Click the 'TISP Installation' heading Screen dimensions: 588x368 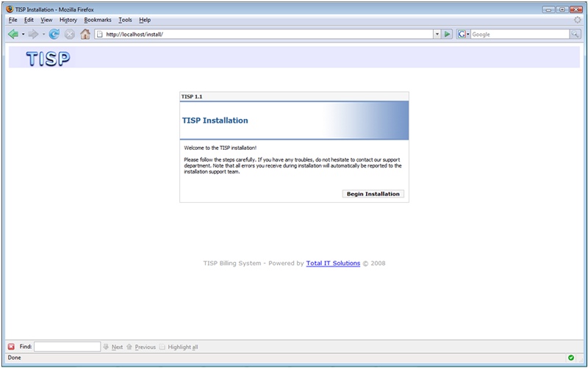(215, 120)
